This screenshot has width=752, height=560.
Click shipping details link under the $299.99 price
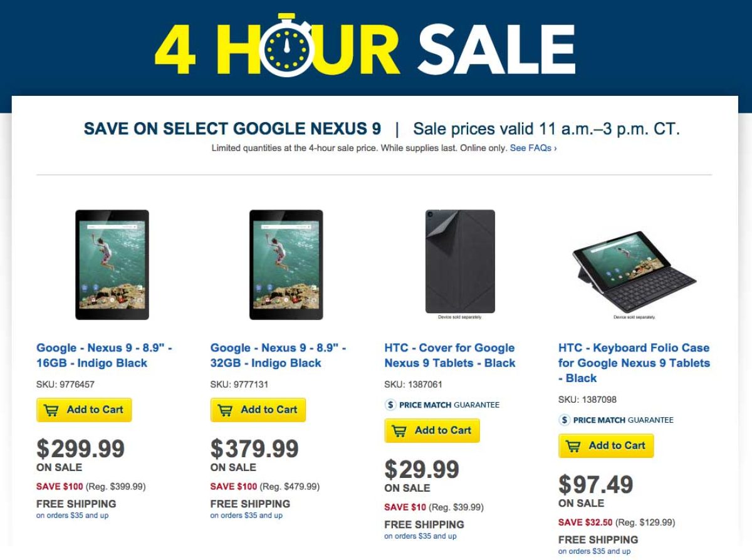tap(72, 516)
